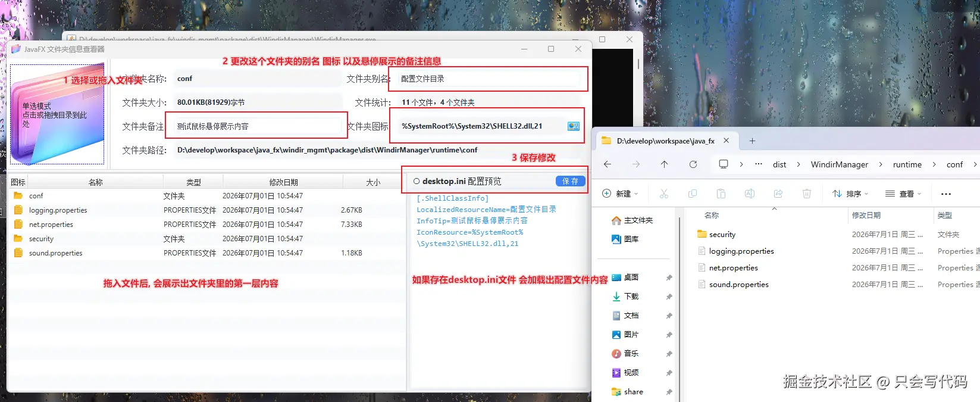Refresh the Explorer window
980x402 pixels.
(693, 164)
